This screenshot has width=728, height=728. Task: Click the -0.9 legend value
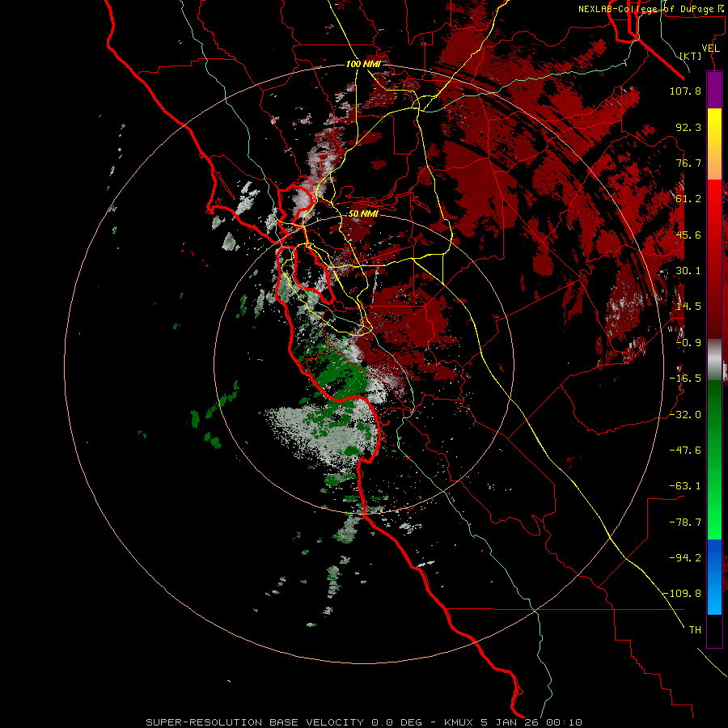688,343
